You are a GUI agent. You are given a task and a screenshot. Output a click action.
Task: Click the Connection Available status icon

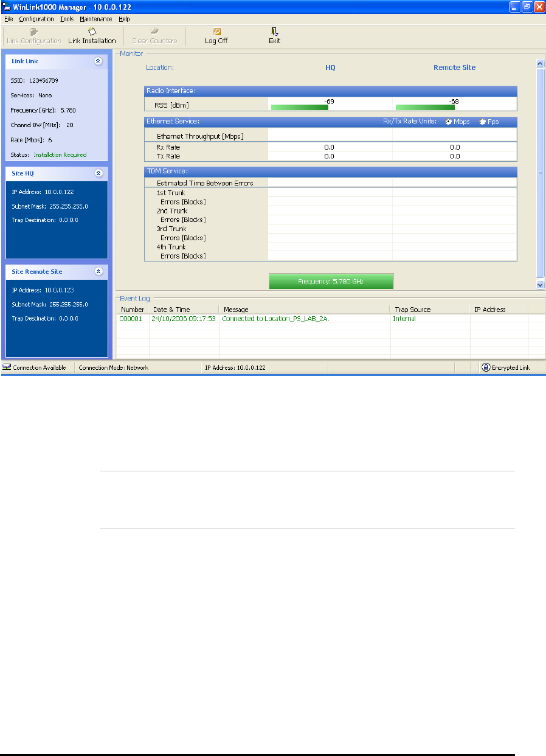coord(7,367)
